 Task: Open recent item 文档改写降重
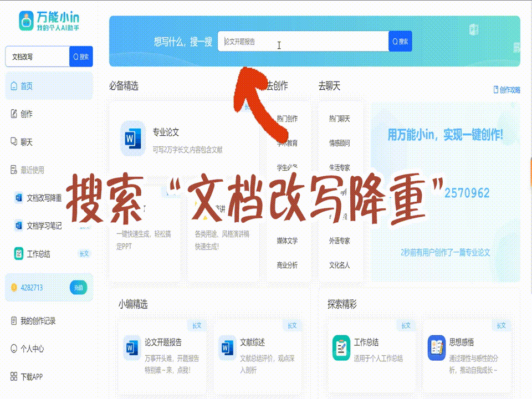click(x=44, y=198)
